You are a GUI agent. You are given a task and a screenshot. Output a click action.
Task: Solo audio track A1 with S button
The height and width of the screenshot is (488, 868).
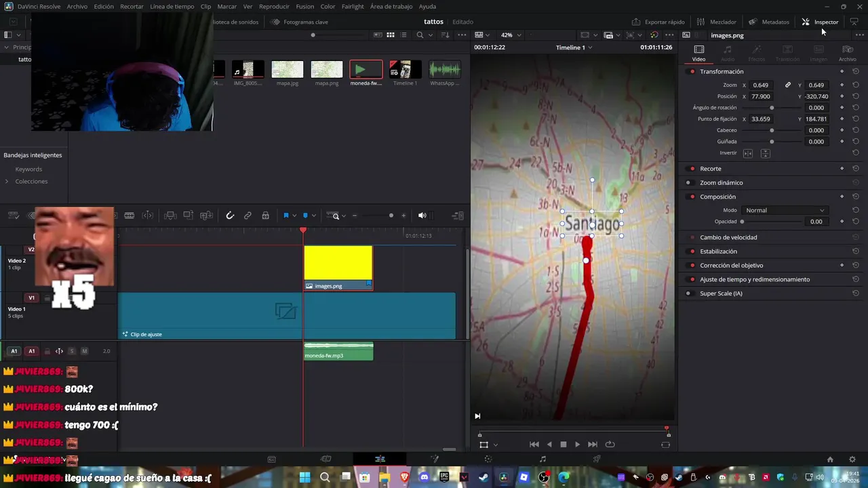(72, 351)
